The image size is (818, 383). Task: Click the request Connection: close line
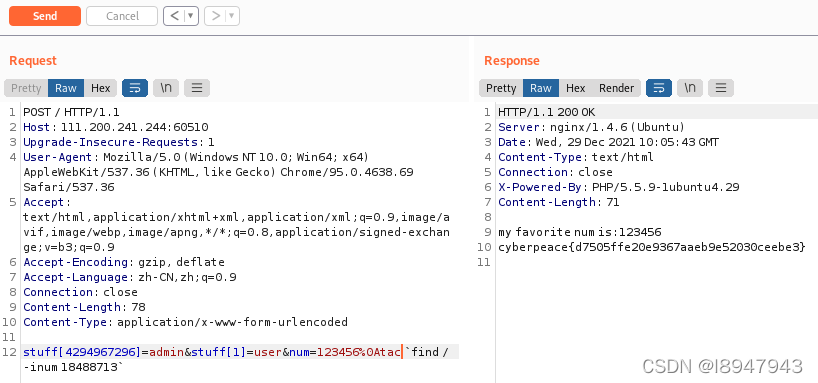tap(80, 292)
